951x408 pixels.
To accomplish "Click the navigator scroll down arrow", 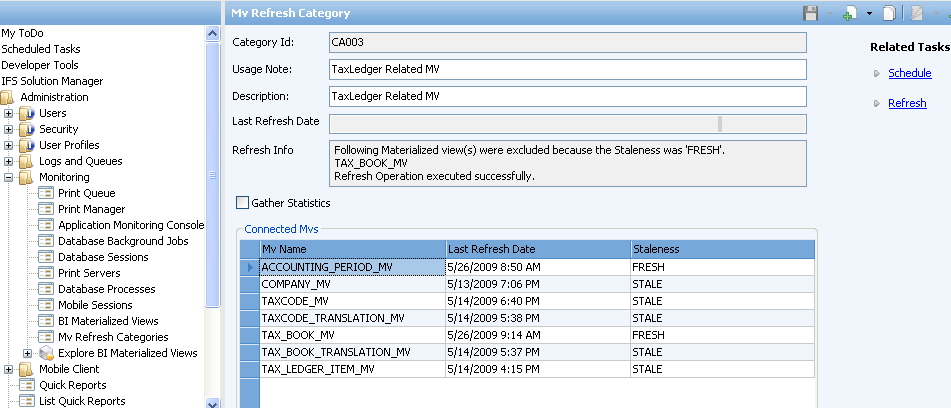I will 212,403.
